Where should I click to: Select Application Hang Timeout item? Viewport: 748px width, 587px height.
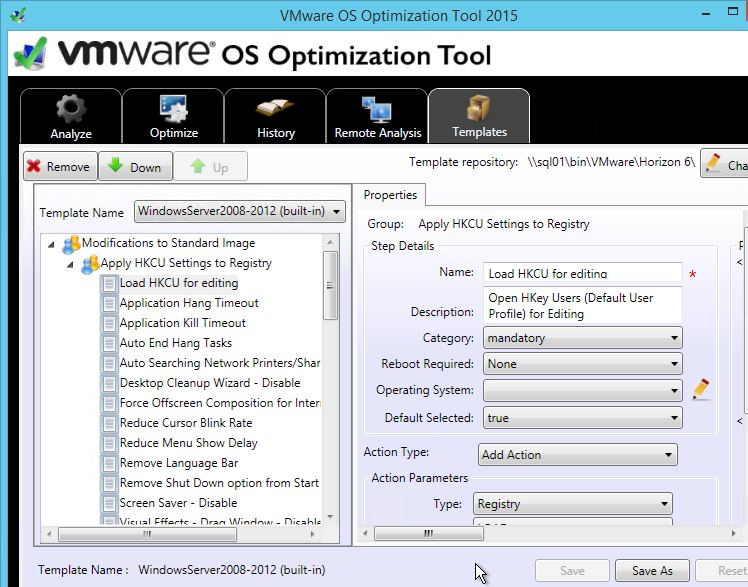point(189,303)
